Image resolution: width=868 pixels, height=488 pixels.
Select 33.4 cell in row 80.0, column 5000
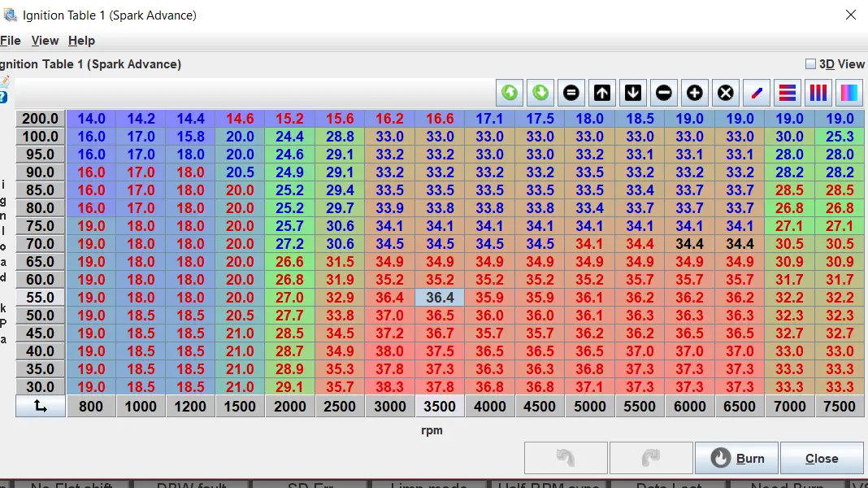(589, 207)
